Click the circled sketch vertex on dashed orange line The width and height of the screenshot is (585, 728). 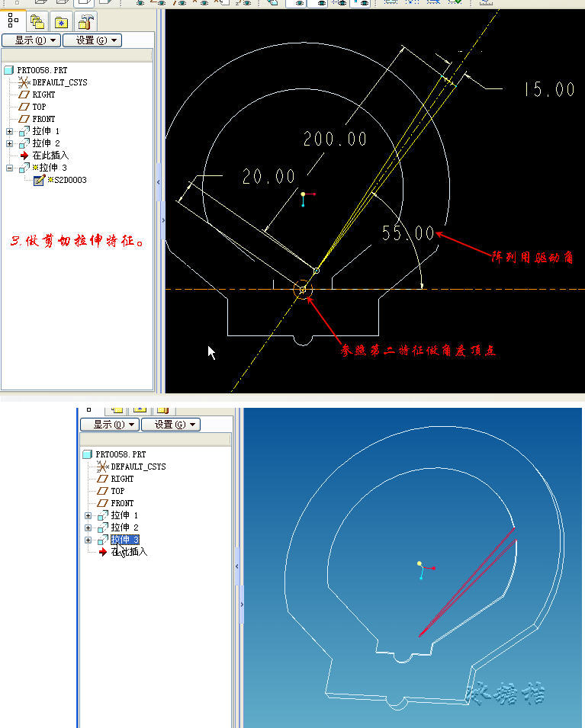click(x=303, y=290)
